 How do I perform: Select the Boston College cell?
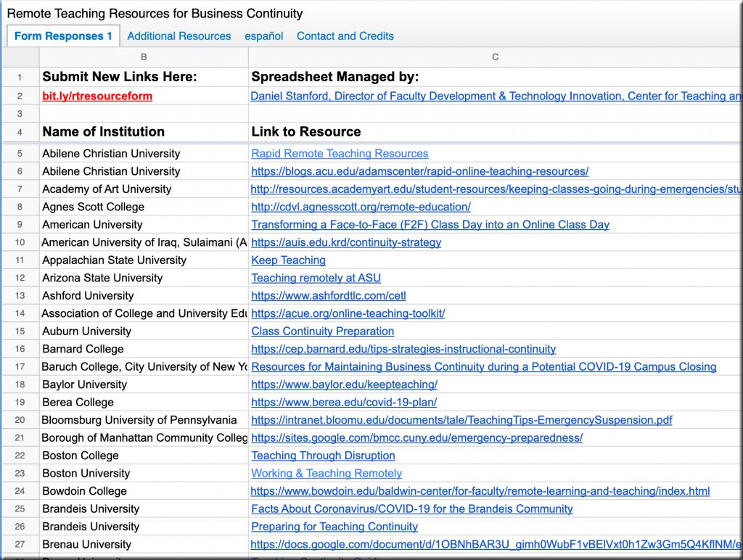[x=144, y=456]
